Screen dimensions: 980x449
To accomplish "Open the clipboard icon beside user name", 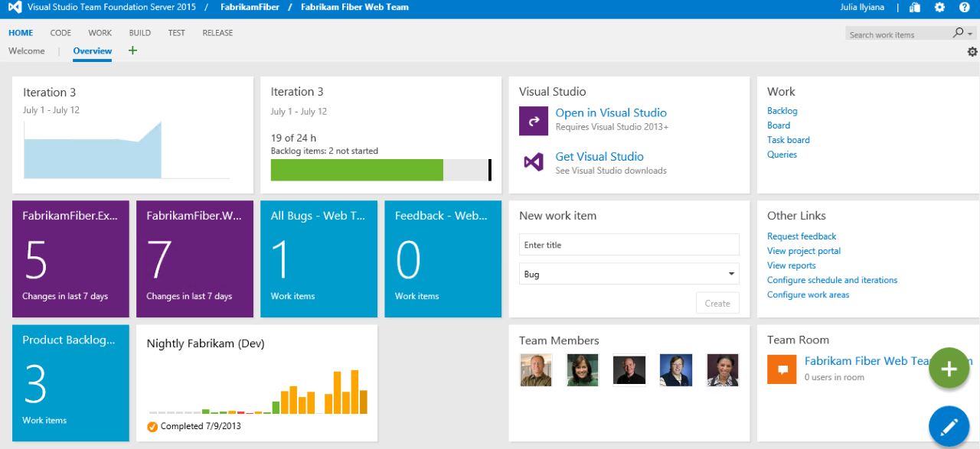I will click(915, 8).
